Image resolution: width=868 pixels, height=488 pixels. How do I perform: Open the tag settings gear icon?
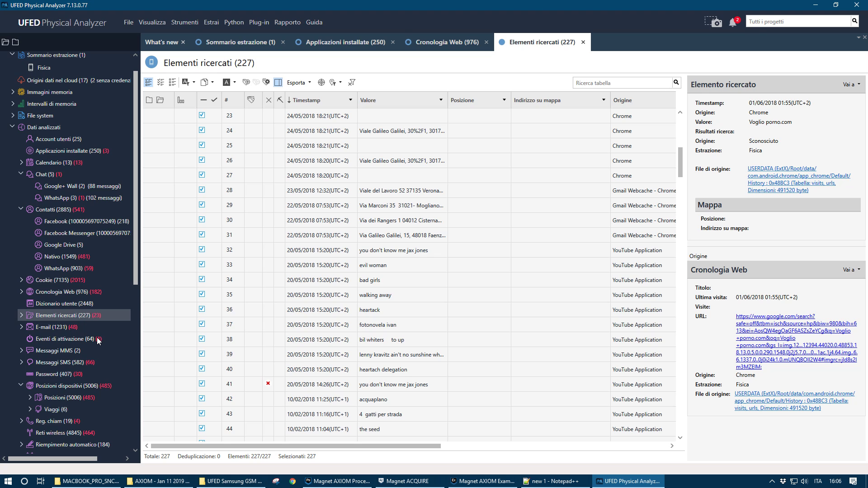[266, 82]
